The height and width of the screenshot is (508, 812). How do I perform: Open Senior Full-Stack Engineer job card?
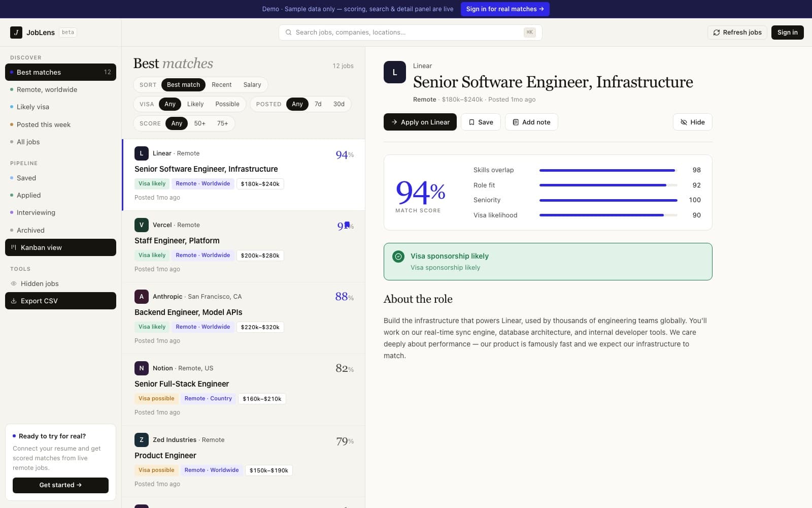[244, 390]
